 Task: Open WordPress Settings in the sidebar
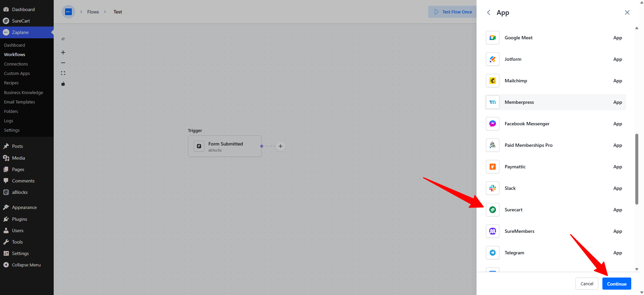click(27, 253)
